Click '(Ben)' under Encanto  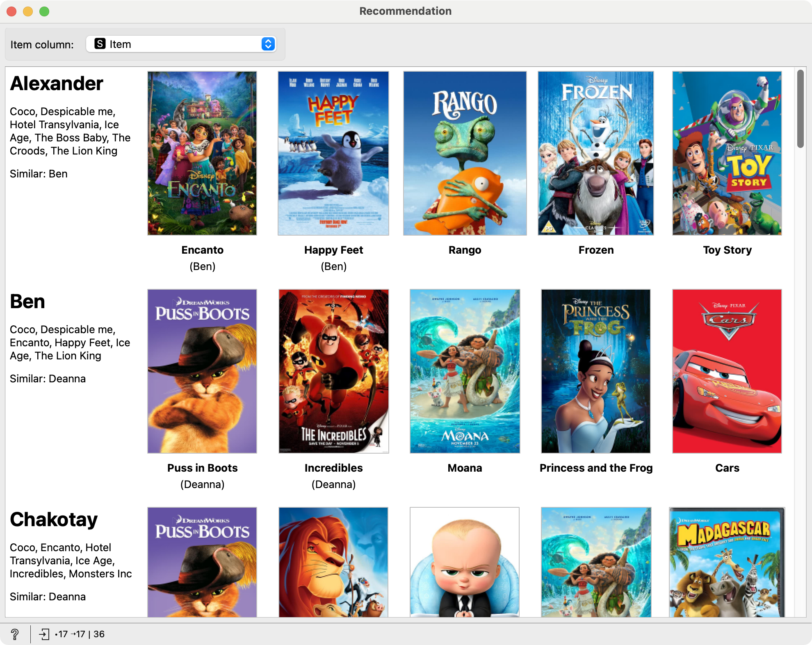pyautogui.click(x=202, y=266)
